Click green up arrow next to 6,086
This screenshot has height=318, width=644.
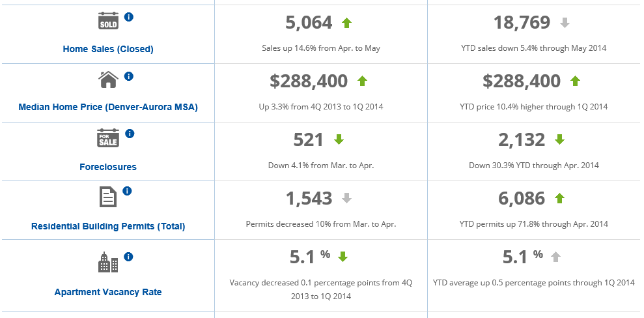pyautogui.click(x=559, y=198)
